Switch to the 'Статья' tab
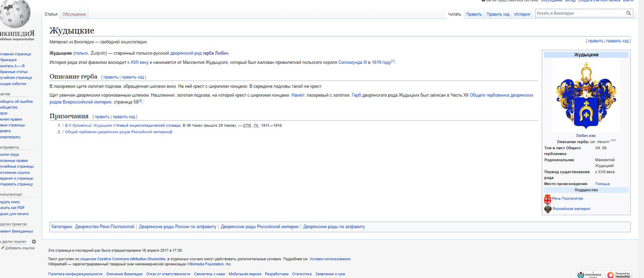 pyautogui.click(x=52, y=14)
